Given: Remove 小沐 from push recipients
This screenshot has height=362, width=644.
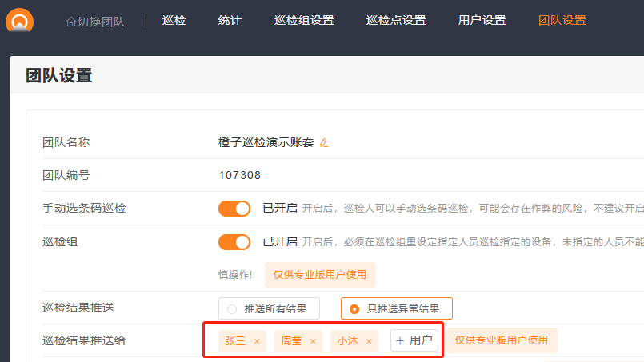Looking at the screenshot, I should click(369, 341).
